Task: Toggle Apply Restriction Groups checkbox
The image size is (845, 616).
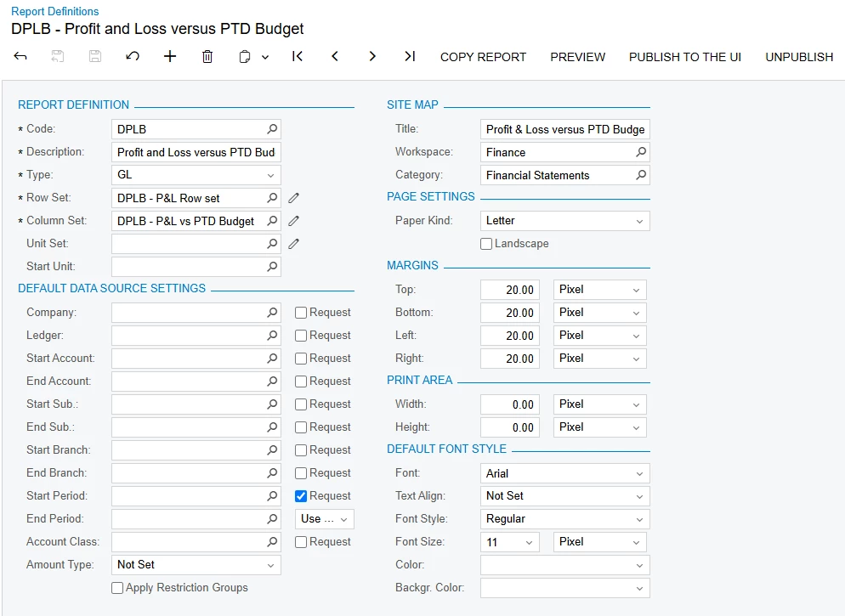Action: tap(117, 588)
